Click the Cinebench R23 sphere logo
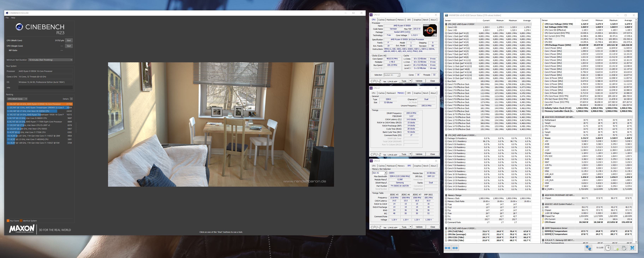This screenshot has width=644, height=258. (19, 27)
